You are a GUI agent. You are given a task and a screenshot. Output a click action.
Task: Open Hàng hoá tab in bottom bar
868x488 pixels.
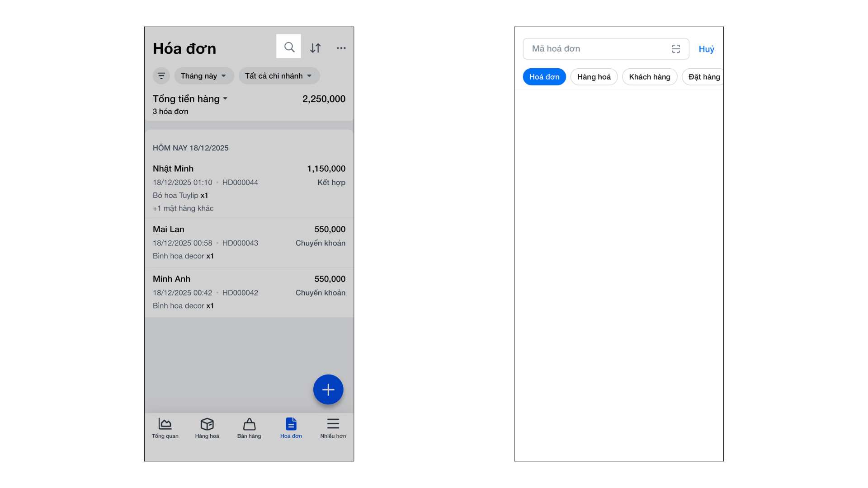coord(207,428)
